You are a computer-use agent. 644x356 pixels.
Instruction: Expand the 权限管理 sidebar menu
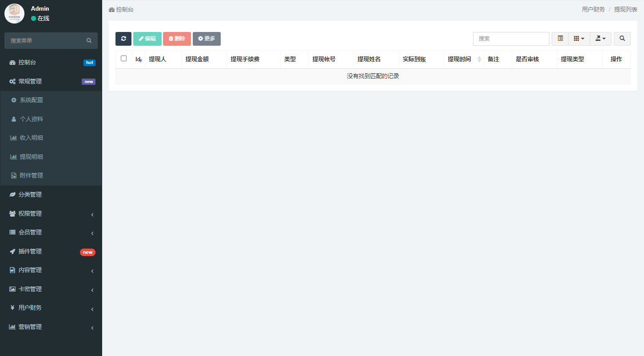[x=51, y=214]
